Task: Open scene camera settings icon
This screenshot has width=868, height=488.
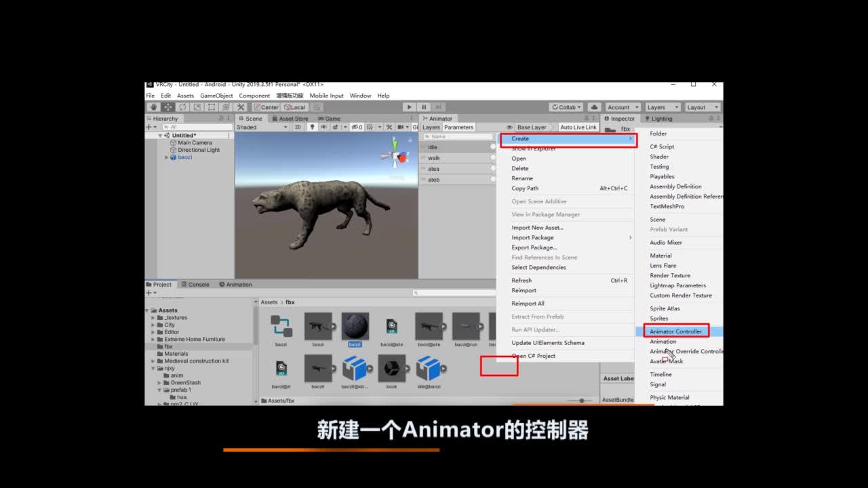Action: [401, 127]
